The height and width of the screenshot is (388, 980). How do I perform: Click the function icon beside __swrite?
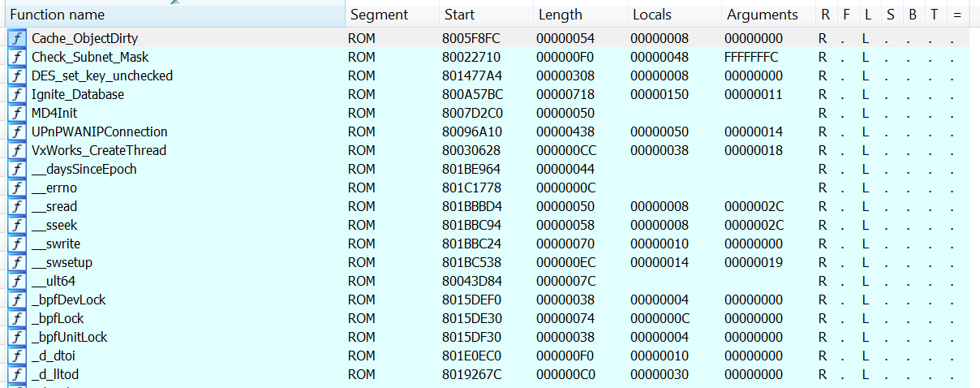point(17,244)
